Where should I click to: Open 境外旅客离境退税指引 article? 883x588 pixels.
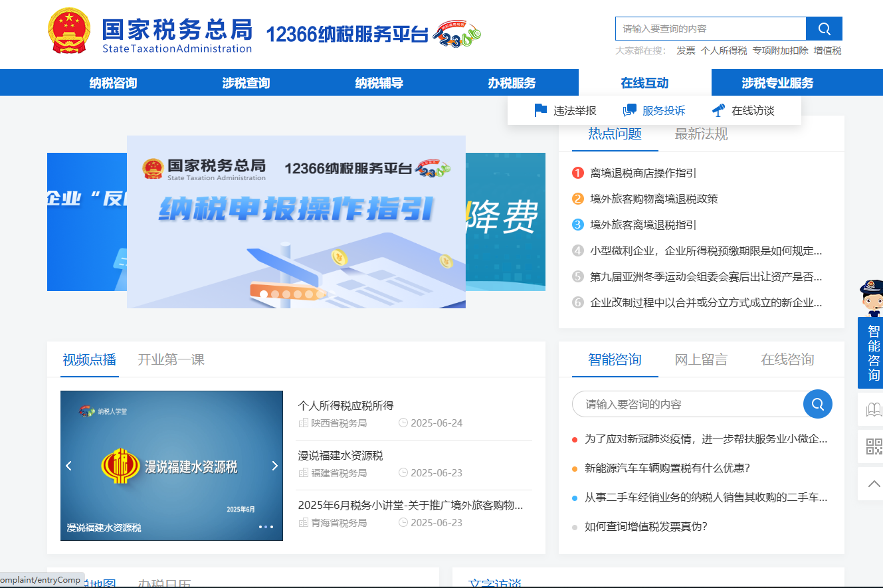(643, 225)
